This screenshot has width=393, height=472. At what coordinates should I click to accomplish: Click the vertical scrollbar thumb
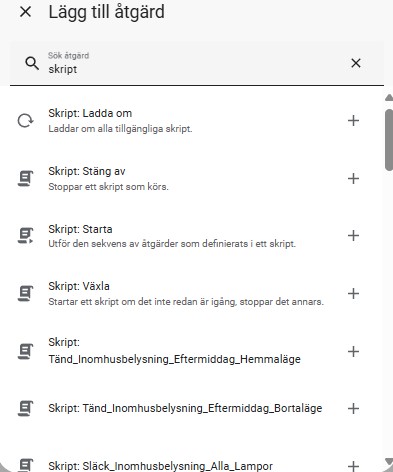click(389, 140)
